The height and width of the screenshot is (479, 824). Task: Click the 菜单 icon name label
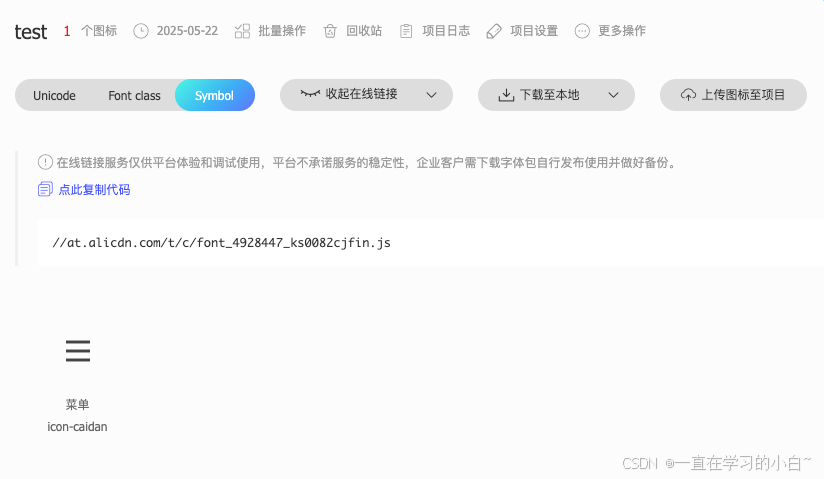[x=77, y=404]
